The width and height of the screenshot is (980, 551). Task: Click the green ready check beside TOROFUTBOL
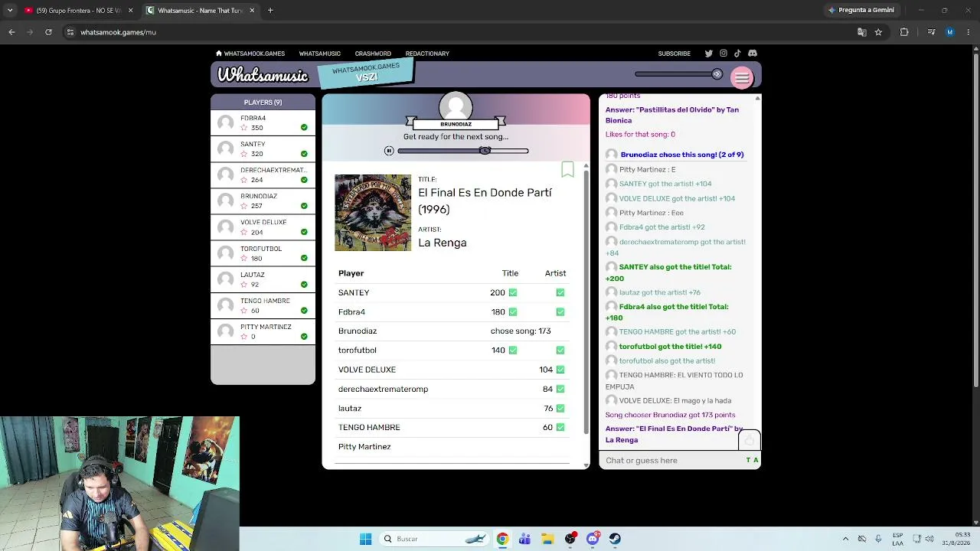point(304,258)
